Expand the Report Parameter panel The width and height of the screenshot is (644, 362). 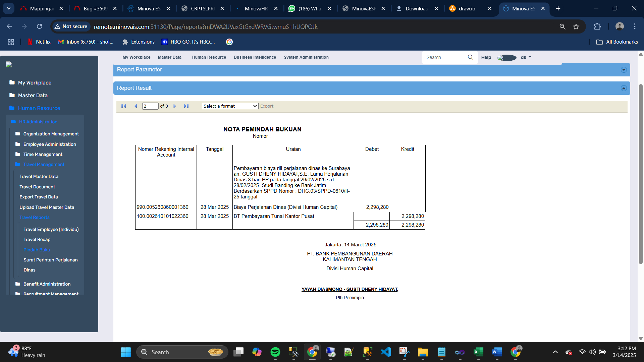coord(624,70)
